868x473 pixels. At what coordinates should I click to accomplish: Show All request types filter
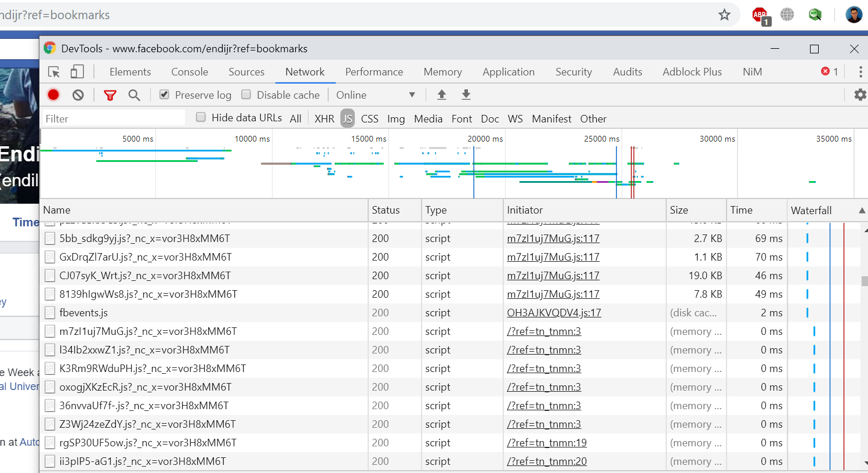point(296,118)
